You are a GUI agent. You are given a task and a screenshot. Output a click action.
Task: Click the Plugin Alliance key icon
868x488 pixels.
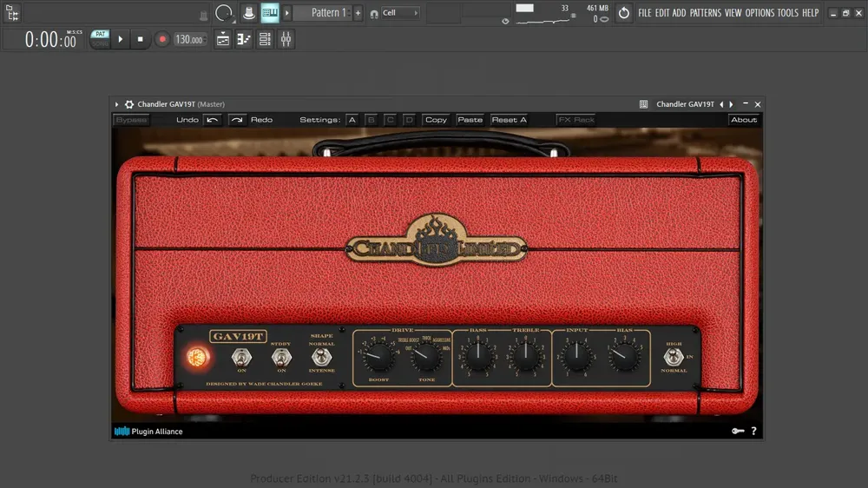coord(737,431)
